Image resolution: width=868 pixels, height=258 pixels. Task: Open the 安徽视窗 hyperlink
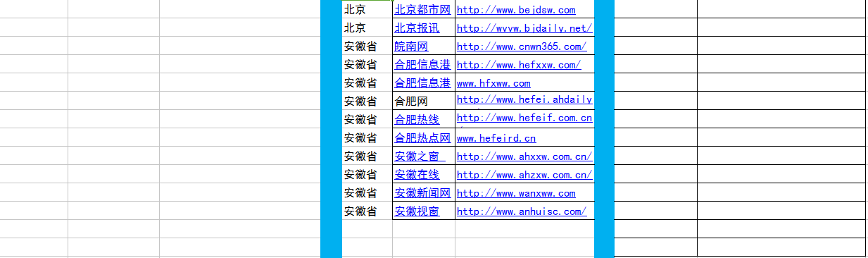[x=417, y=211]
